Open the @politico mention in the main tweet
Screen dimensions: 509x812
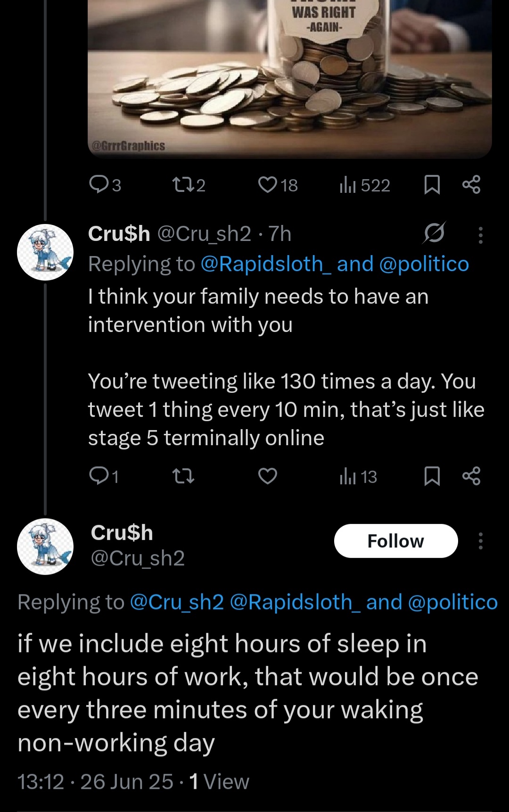click(x=452, y=602)
